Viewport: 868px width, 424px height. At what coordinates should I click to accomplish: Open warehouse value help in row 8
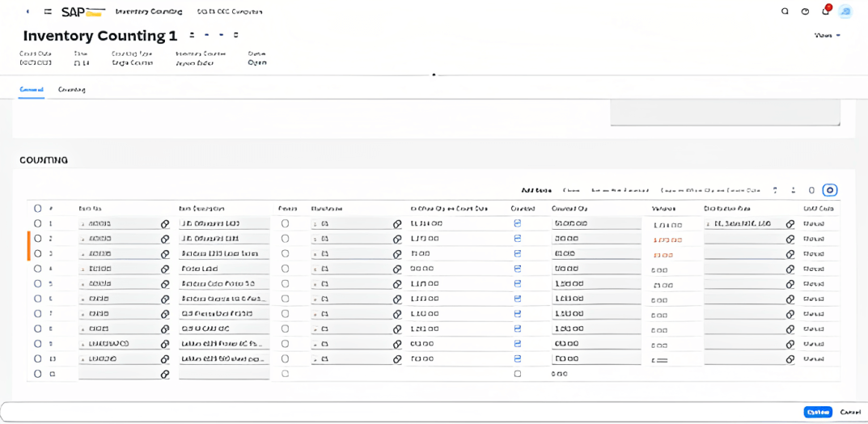coord(397,329)
